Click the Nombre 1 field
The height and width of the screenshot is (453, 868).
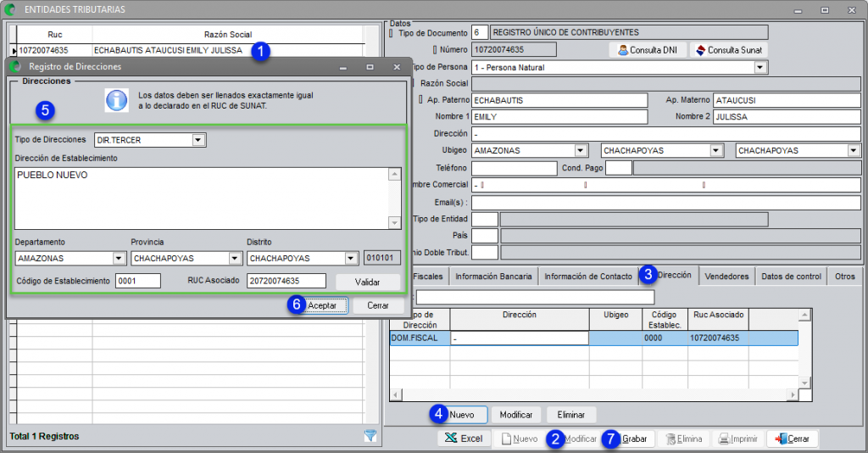point(559,117)
